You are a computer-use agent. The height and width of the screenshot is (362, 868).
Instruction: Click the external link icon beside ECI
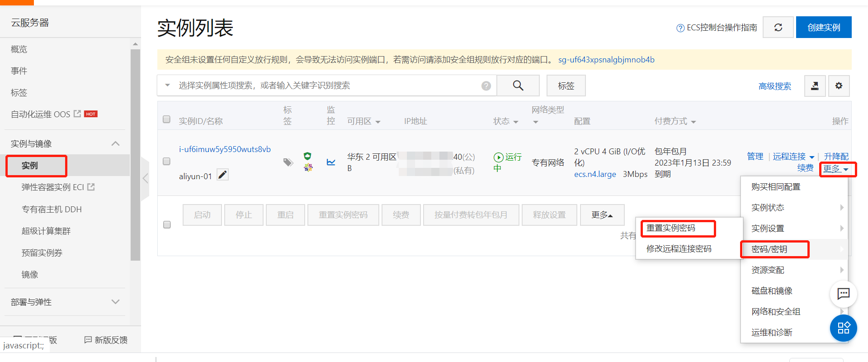(x=91, y=187)
